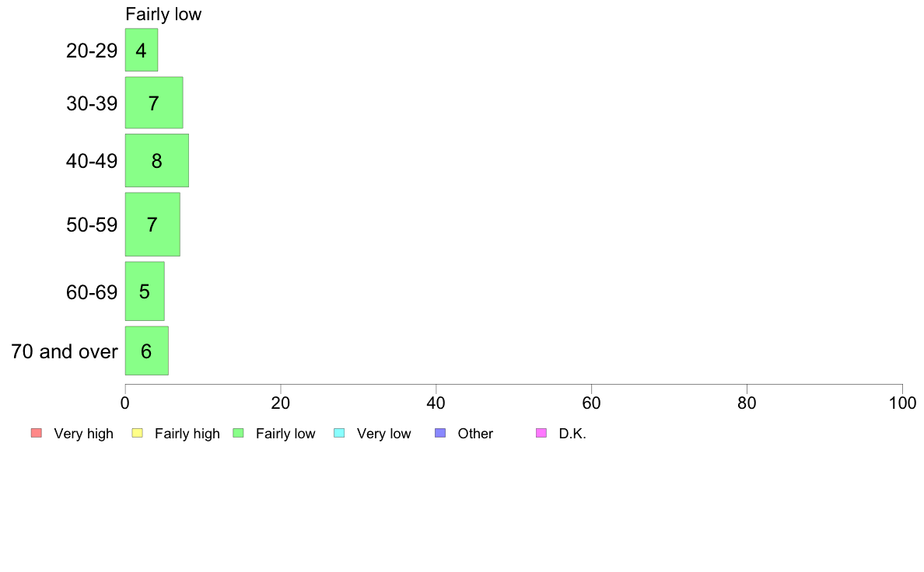Click the 40 tick label on axis
Screen dimensions: 924x572
click(436, 403)
